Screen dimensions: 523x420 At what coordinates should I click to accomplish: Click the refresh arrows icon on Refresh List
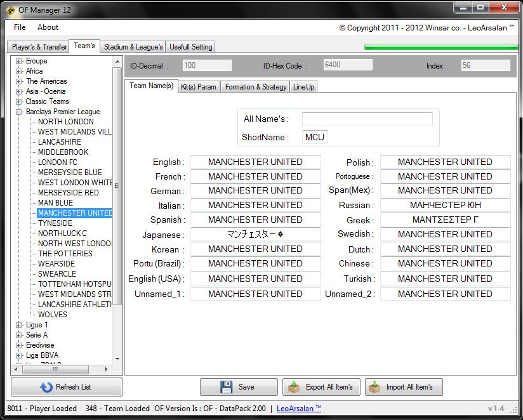[46, 387]
